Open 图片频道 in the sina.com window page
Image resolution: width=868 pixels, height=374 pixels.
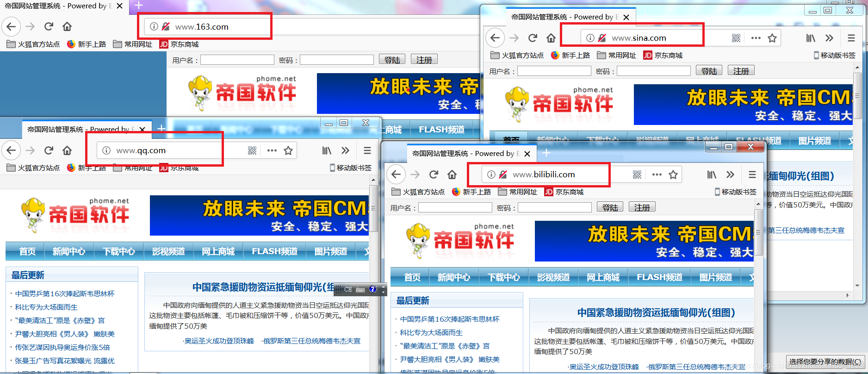pos(815,141)
